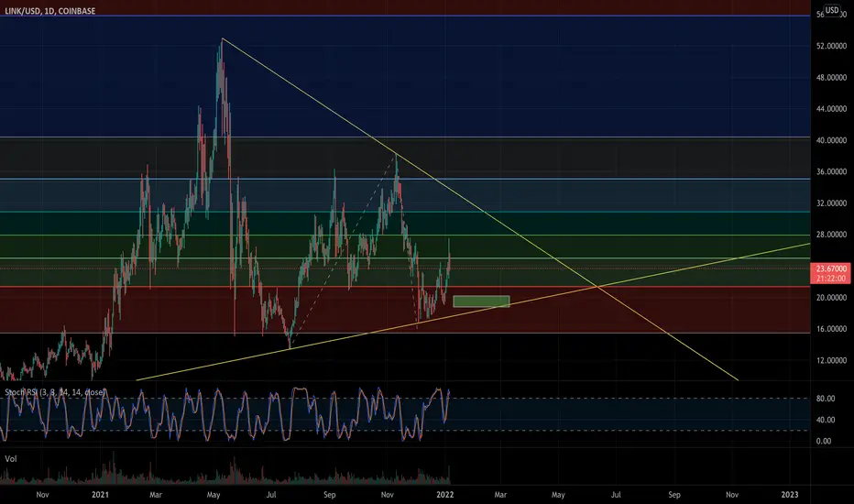The image size is (854, 504).
Task: Select the current price label 23.67000
Action: [830, 268]
